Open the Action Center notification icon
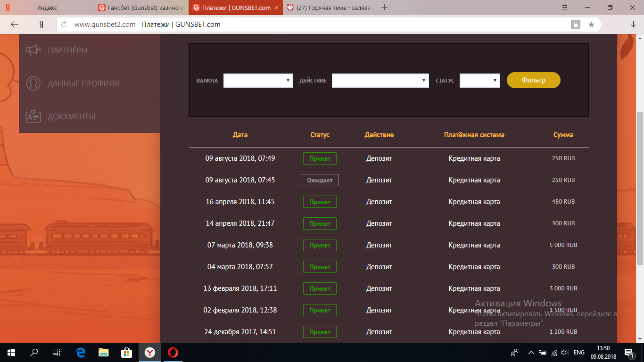644x362 pixels. 629,353
